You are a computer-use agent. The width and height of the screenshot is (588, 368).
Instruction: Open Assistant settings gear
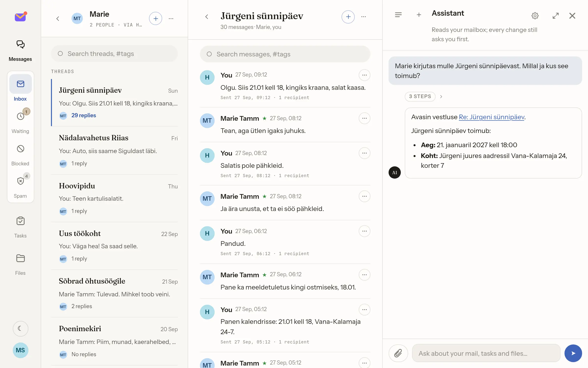point(535,16)
